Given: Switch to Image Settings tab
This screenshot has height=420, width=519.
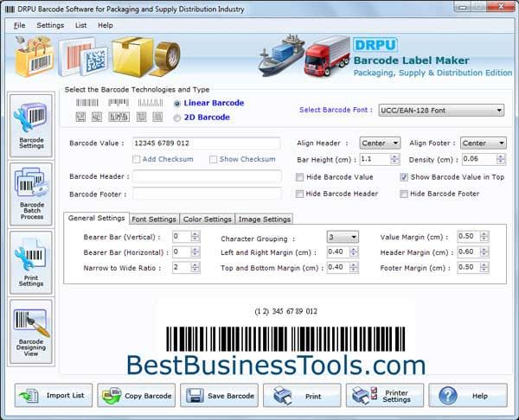Looking at the screenshot, I should point(264,220).
